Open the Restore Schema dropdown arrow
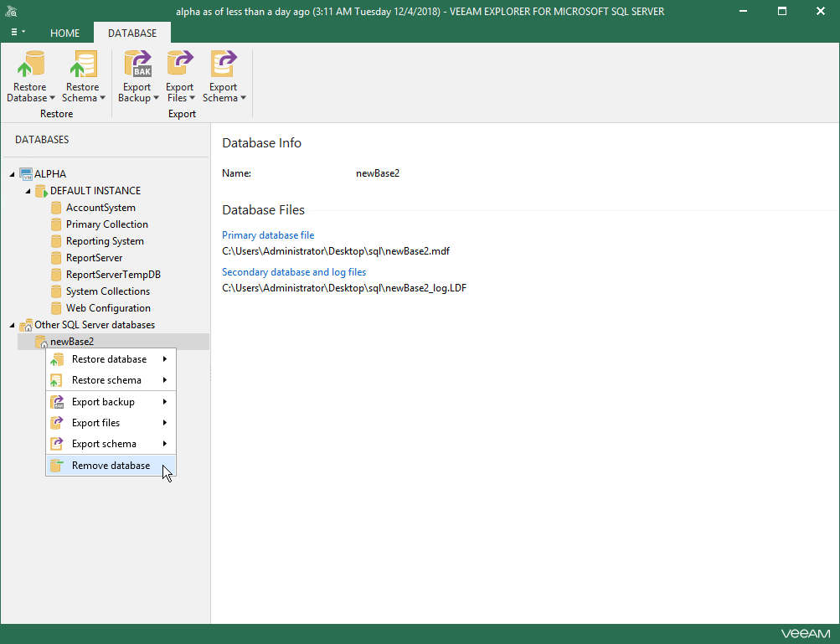Image resolution: width=840 pixels, height=644 pixels. click(102, 98)
